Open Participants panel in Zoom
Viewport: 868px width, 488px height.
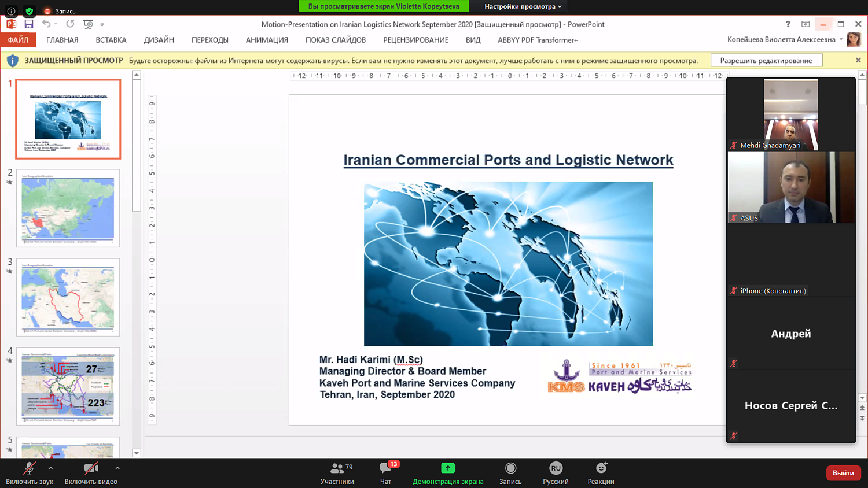[337, 473]
